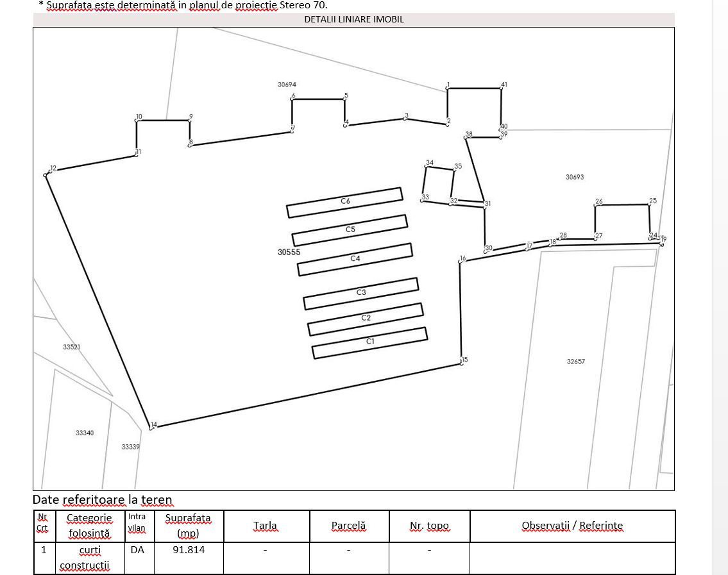Click parcel number 30693 on the map
The image size is (728, 575).
[x=575, y=178]
